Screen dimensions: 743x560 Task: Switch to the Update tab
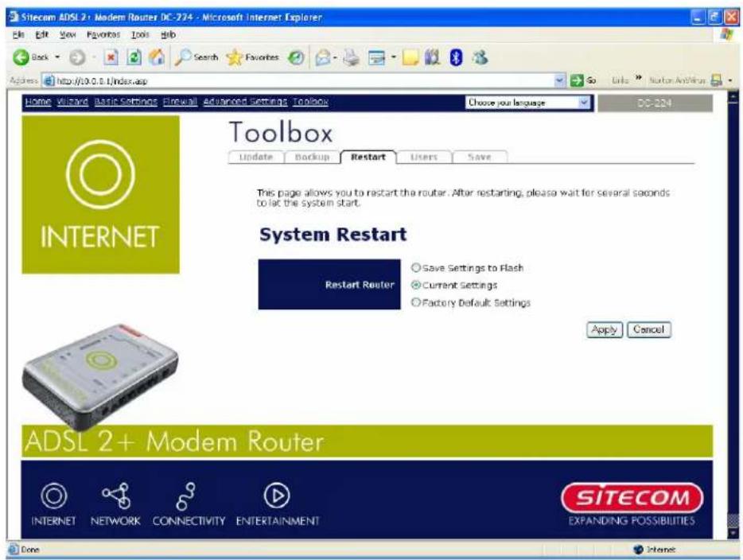[256, 157]
